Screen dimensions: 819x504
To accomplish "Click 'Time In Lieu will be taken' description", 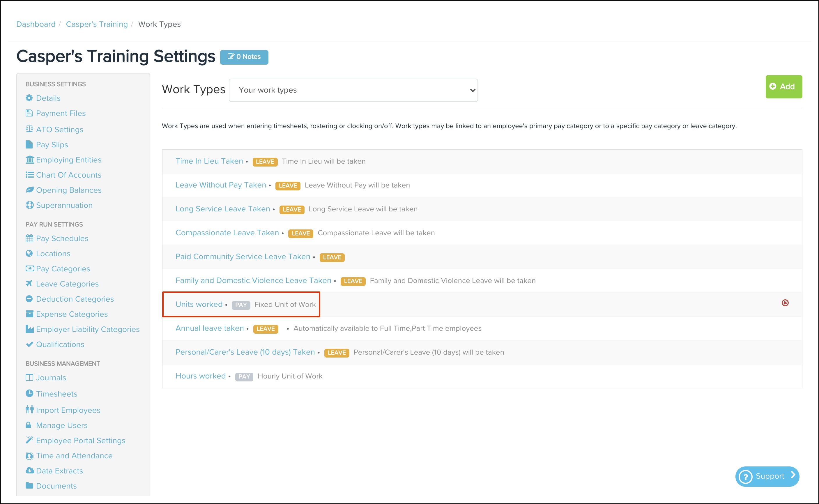I will pyautogui.click(x=324, y=161).
